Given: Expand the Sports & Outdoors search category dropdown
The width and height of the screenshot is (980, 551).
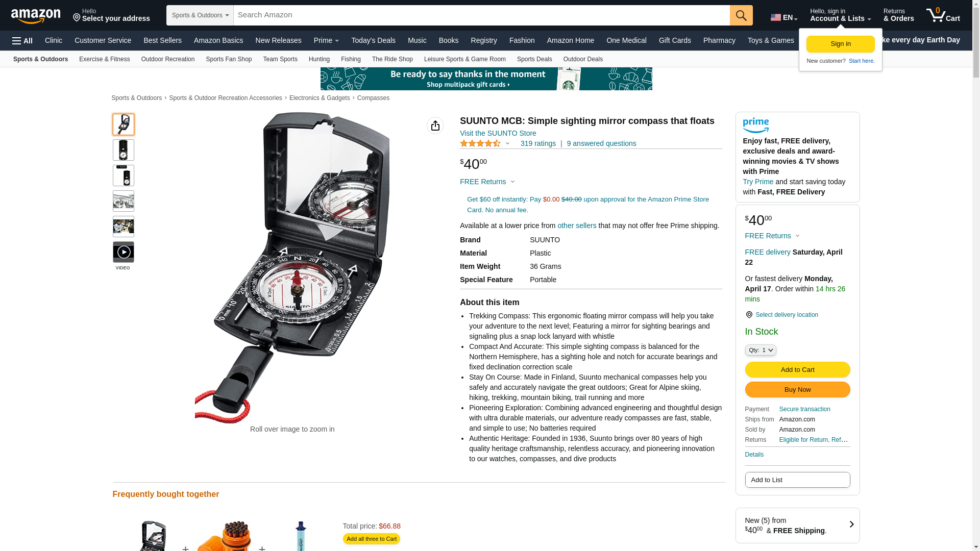Looking at the screenshot, I should (200, 15).
